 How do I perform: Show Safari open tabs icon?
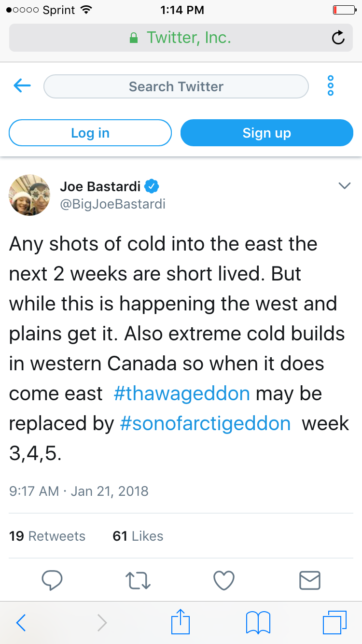pyautogui.click(x=335, y=622)
